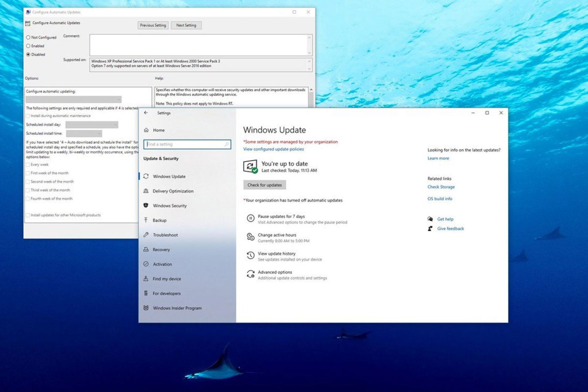This screenshot has height=392, width=588.
Task: Expand the Scheduled install day dropdown
Action: 92,125
